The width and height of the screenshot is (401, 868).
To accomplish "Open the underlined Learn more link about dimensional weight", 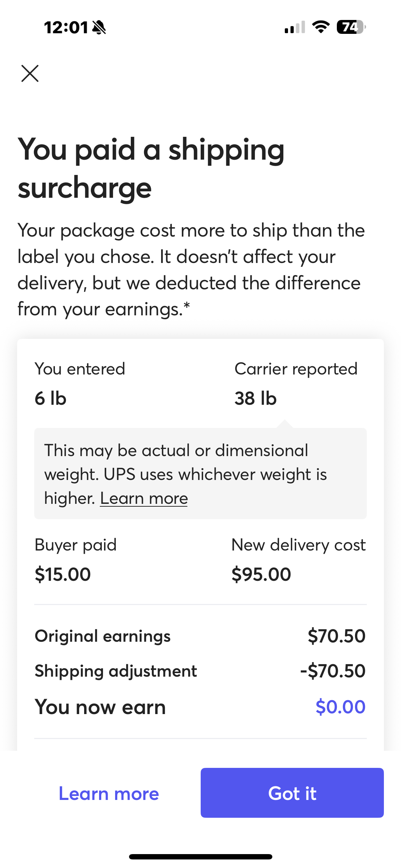I will 144,498.
